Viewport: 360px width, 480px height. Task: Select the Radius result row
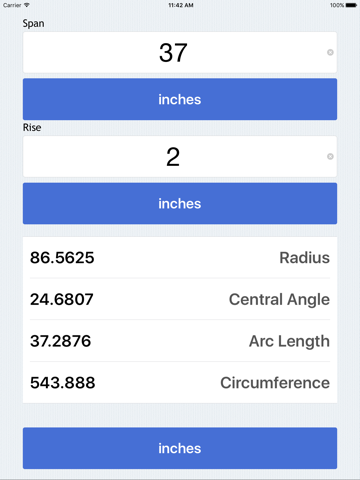(180, 257)
